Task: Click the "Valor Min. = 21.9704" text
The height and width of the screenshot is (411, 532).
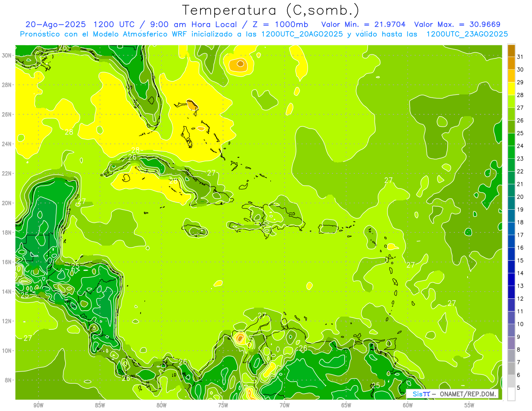Action: [x=363, y=24]
